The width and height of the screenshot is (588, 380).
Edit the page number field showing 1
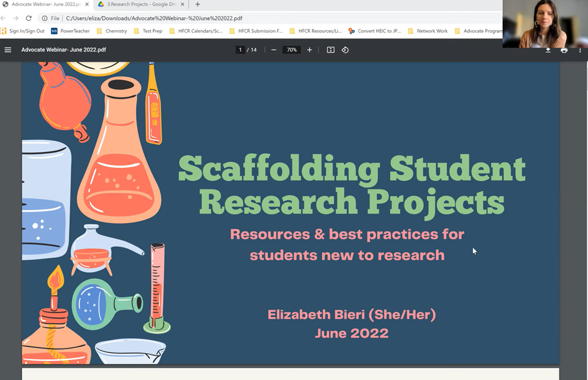[x=239, y=50]
